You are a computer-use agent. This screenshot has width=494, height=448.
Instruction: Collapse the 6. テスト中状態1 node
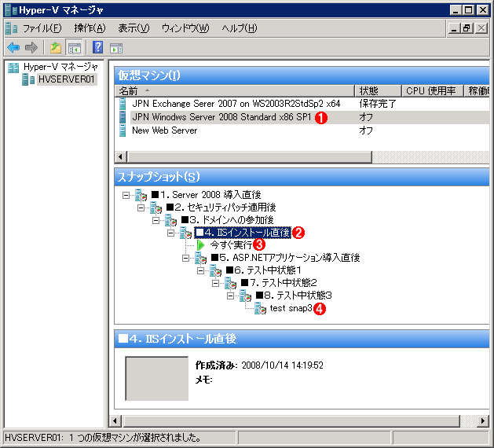click(200, 271)
